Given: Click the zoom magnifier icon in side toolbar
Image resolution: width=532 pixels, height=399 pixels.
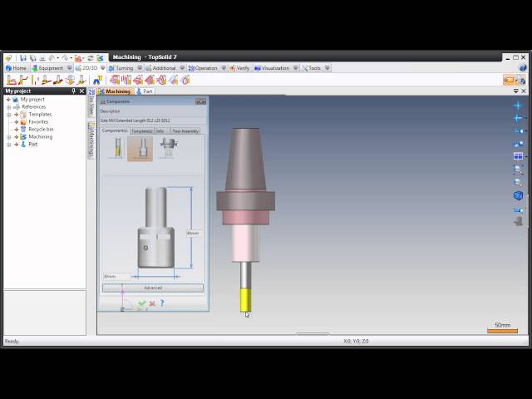Looking at the screenshot, I should click(x=518, y=169).
